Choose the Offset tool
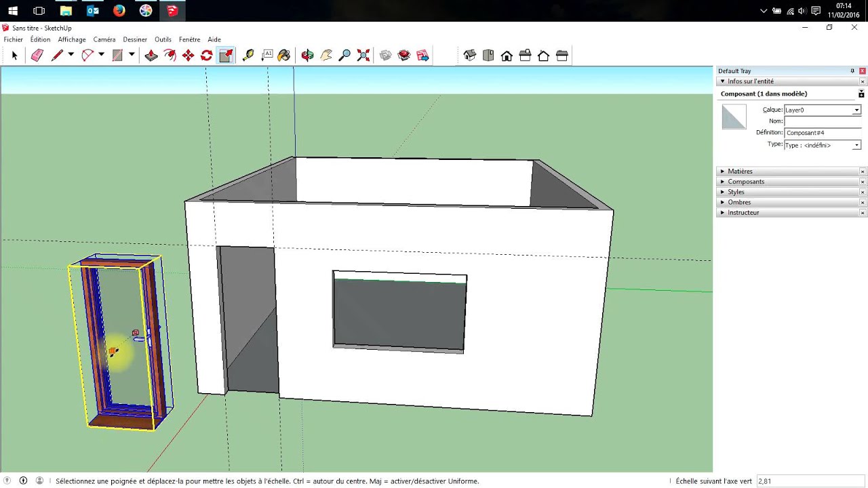 170,56
